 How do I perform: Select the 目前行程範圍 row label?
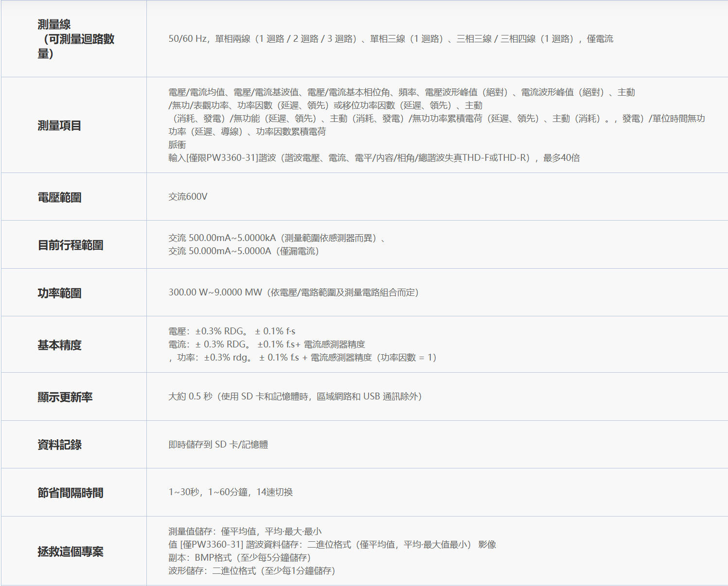[x=71, y=245]
